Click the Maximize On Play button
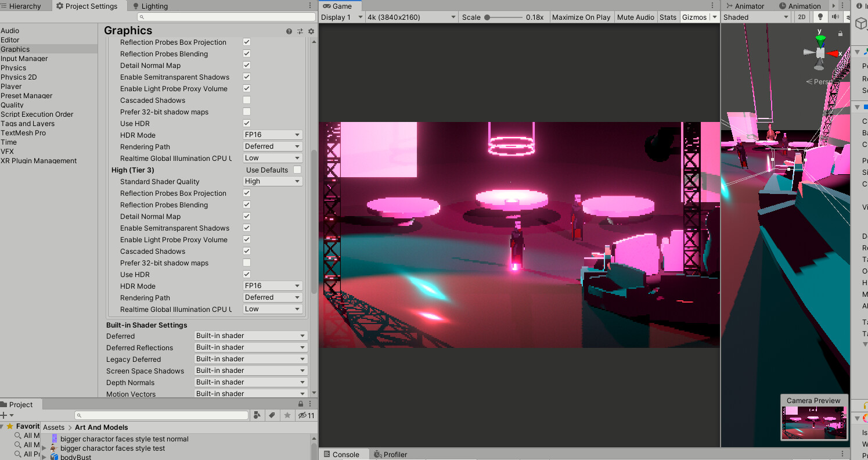 pyautogui.click(x=581, y=17)
